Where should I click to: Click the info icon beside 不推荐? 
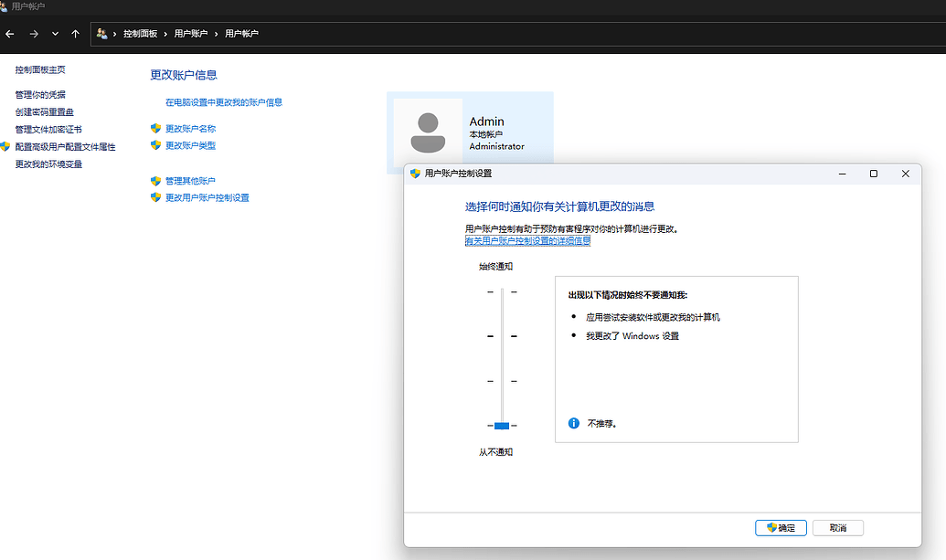point(574,423)
